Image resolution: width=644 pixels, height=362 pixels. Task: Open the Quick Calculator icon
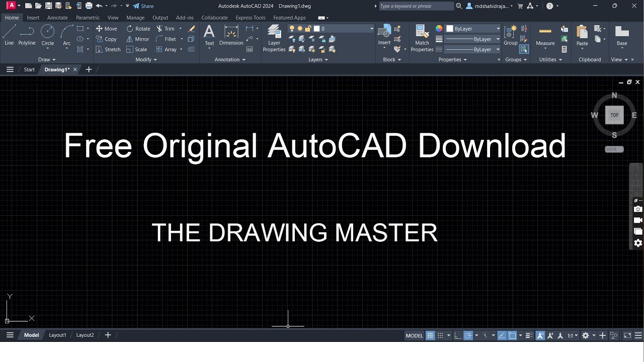click(x=565, y=49)
